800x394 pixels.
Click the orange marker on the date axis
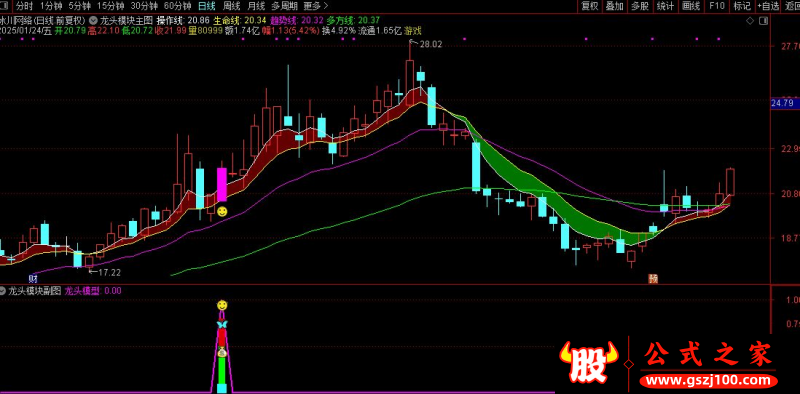click(x=654, y=279)
